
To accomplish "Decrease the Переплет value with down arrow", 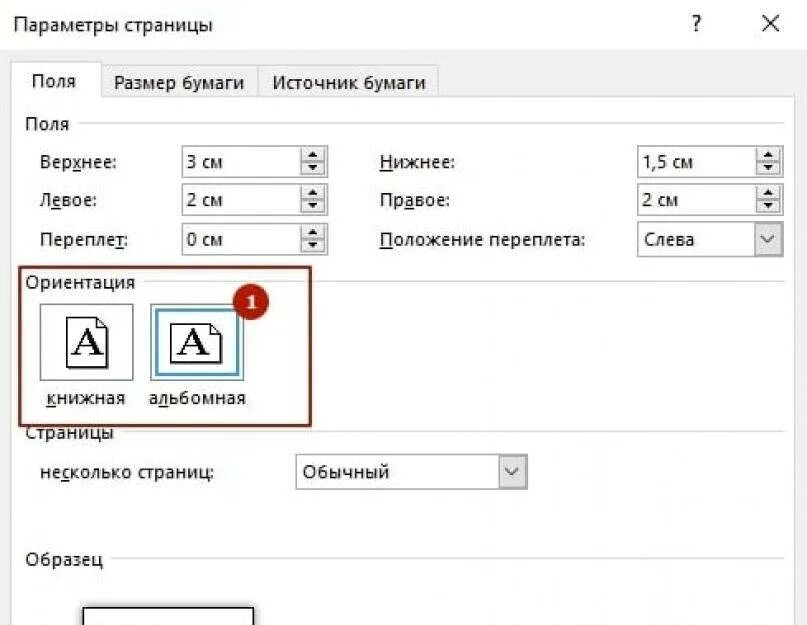I will [x=313, y=246].
